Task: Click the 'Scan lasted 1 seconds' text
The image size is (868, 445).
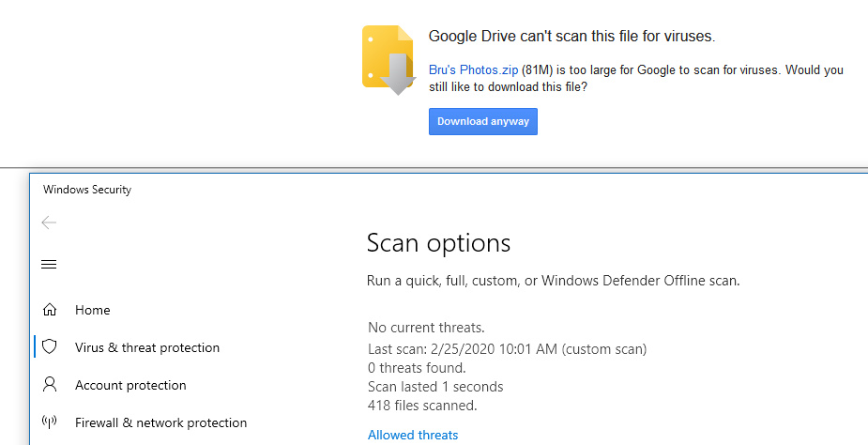Action: 435,387
